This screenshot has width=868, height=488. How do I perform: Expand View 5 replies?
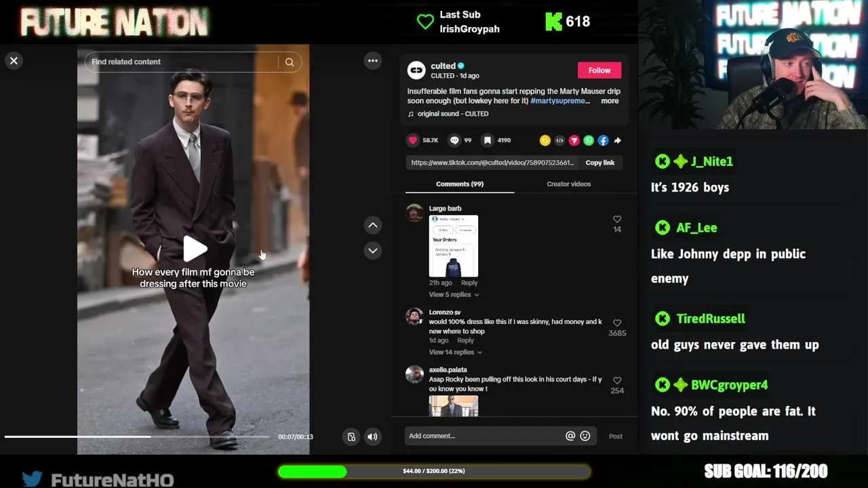pyautogui.click(x=454, y=295)
